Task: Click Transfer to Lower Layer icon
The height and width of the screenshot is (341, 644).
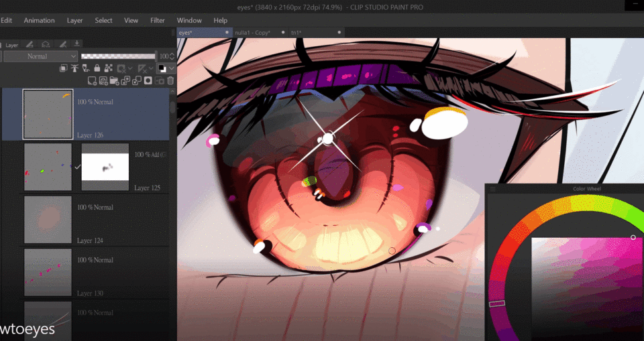Action: tap(125, 80)
